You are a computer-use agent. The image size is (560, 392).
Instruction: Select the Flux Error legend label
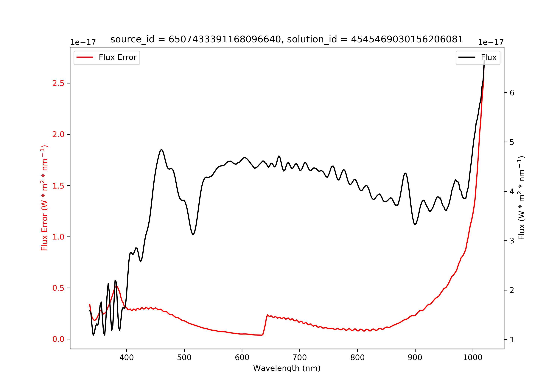[x=118, y=57]
